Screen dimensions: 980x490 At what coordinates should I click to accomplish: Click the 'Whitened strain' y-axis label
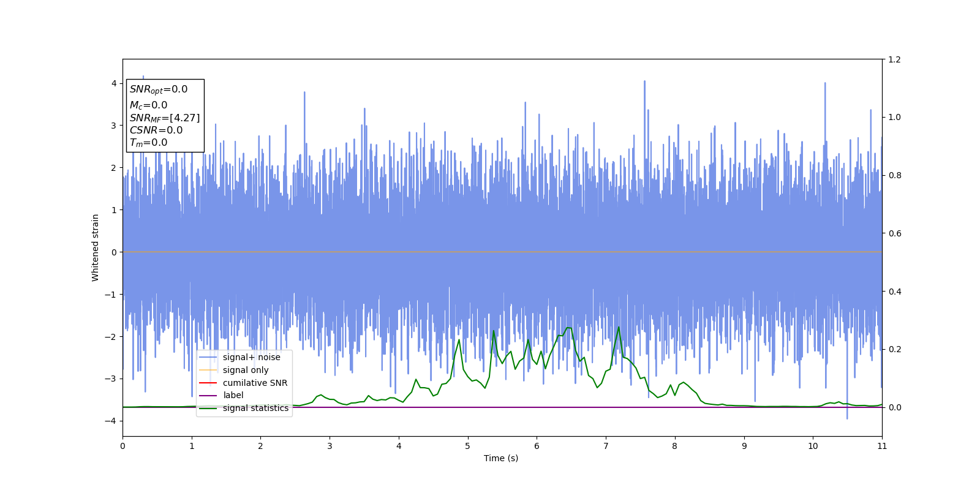95,247
